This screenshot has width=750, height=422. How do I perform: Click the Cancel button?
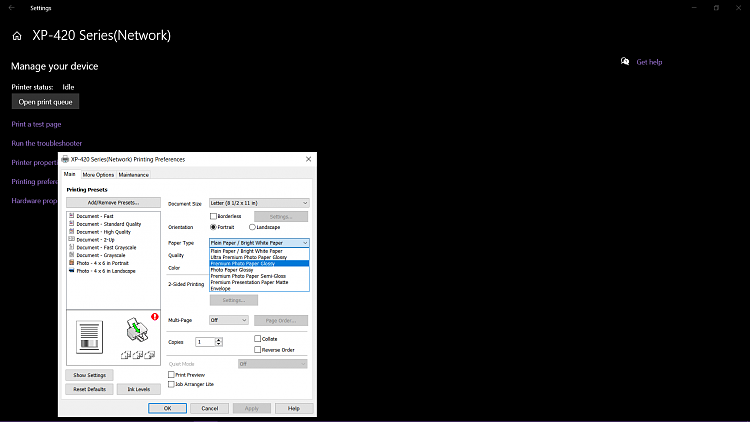(210, 408)
